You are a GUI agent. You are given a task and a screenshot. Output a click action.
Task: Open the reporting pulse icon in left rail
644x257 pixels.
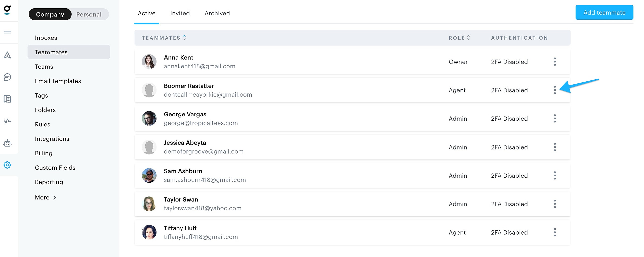coord(7,121)
